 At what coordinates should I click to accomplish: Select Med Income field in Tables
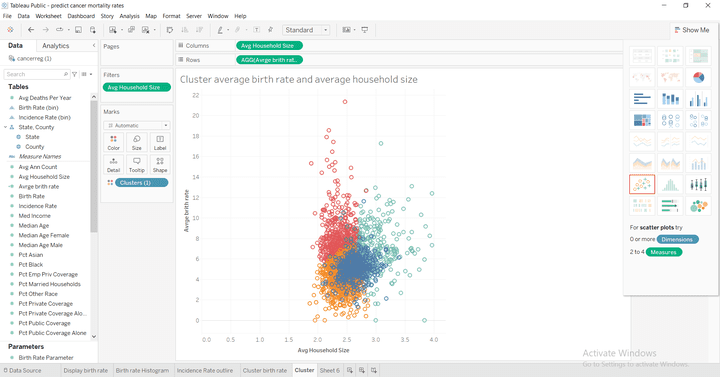coord(34,216)
